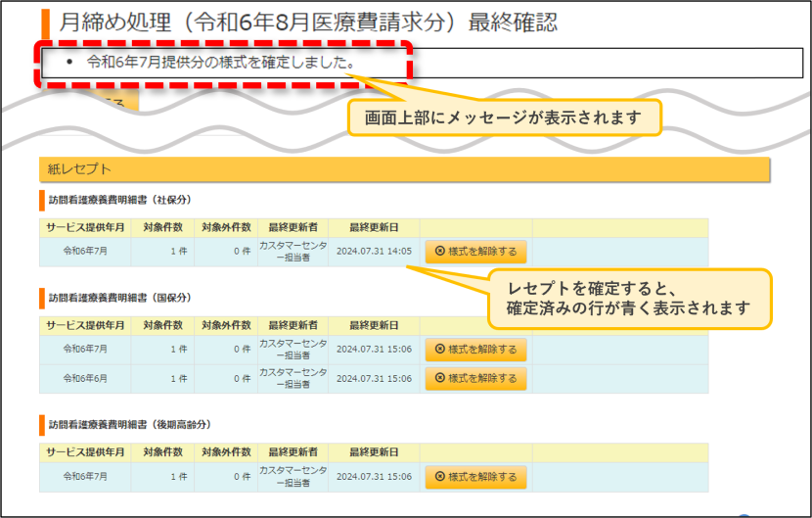Click the page title 月締め処理 最終確認
Viewport: 812px width, 518px height.
308,23
